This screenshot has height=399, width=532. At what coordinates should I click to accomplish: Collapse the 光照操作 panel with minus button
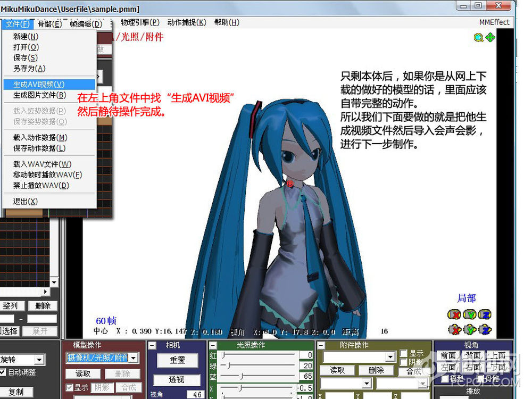point(213,346)
